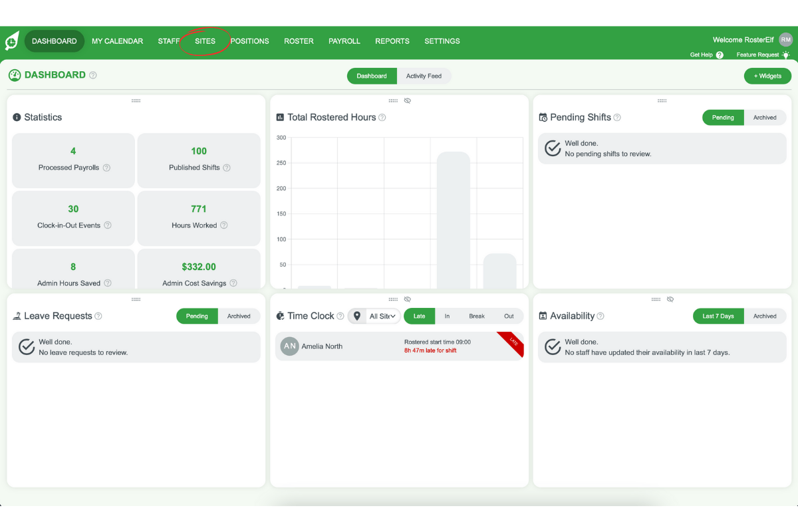Click the dashboard gauge icon next to DASHBOARD
Image resolution: width=798 pixels, height=532 pixels.
tap(15, 75)
